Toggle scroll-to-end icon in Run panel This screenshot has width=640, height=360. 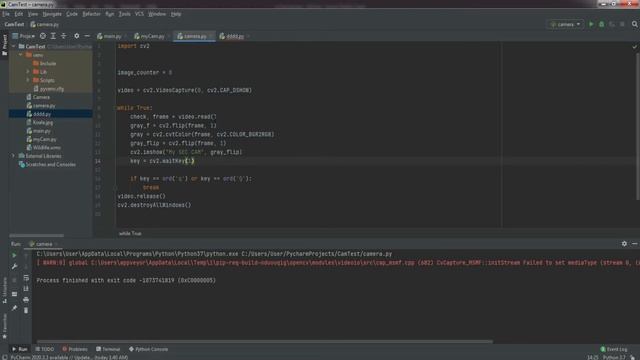26,289
